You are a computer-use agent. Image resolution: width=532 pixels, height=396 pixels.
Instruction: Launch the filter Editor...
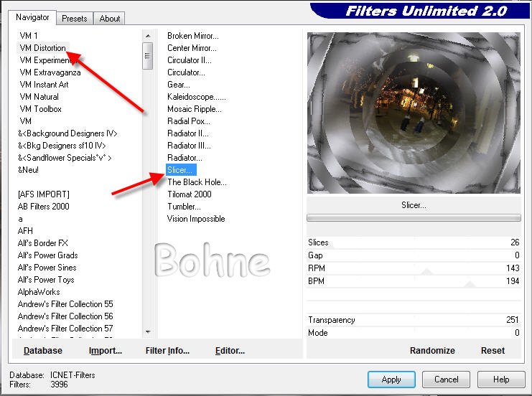pos(230,351)
